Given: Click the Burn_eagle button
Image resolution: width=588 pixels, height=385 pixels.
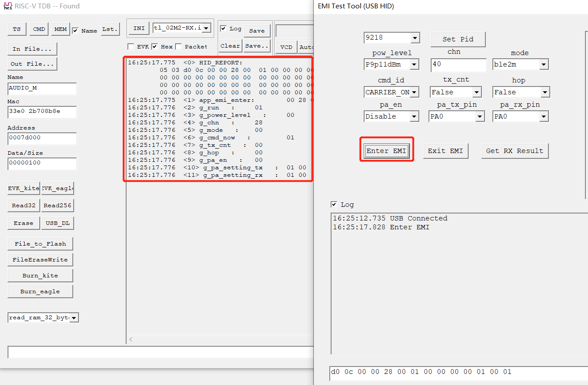Looking at the screenshot, I should pyautogui.click(x=40, y=291).
